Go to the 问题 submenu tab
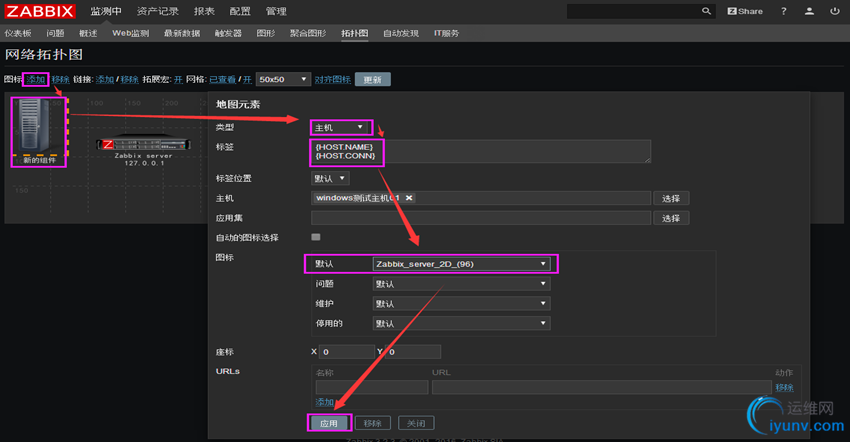Viewport: 850px width, 442px height. coord(55,33)
